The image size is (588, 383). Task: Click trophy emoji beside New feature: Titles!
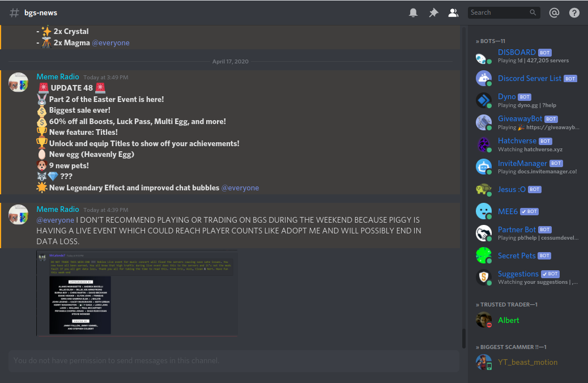(41, 132)
